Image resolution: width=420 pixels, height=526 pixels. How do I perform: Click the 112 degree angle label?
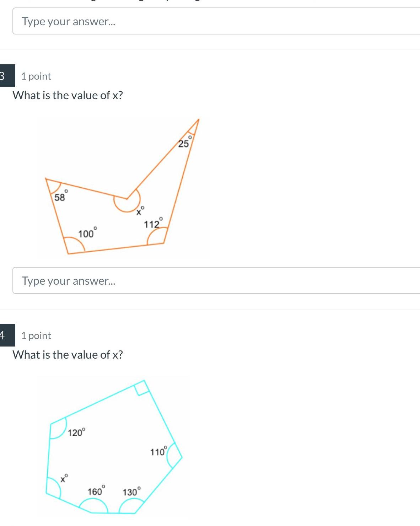(x=152, y=224)
